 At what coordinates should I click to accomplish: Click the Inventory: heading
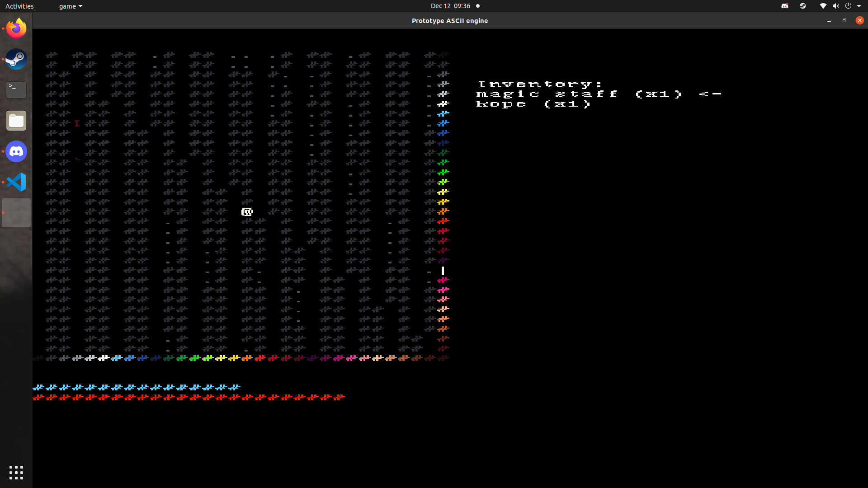(540, 84)
